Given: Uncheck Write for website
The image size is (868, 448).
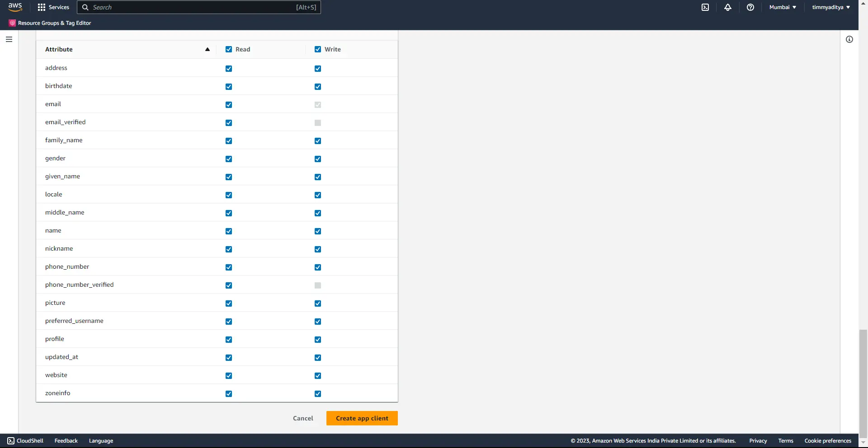Looking at the screenshot, I should coord(318,376).
